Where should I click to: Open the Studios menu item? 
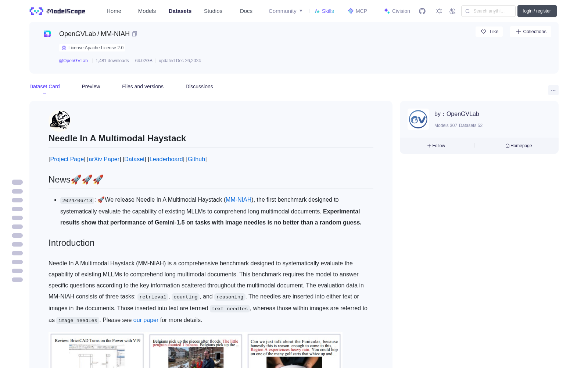pos(213,11)
